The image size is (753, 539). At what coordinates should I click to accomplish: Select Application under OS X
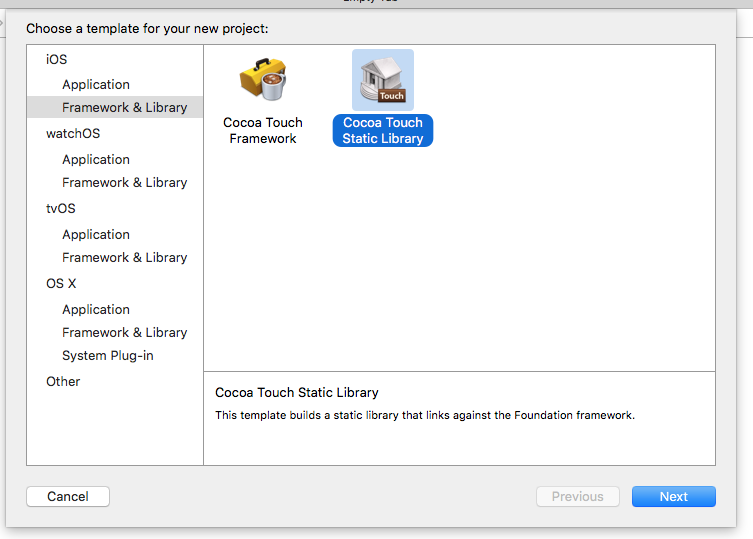[96, 309]
